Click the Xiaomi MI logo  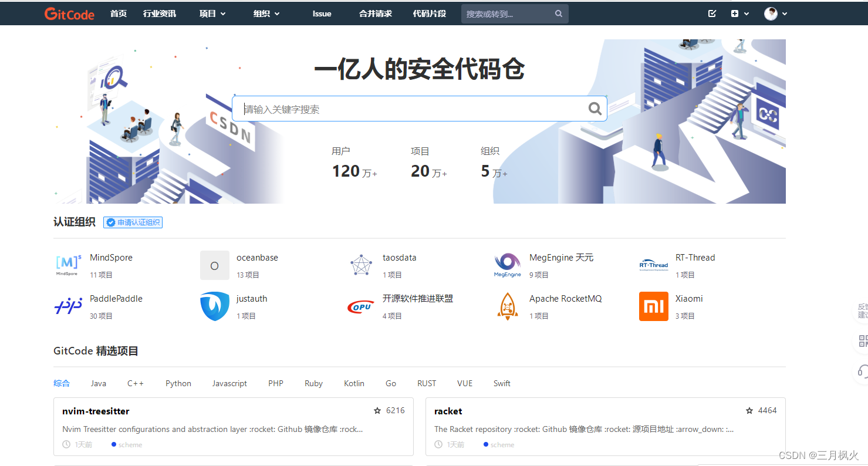coord(654,306)
